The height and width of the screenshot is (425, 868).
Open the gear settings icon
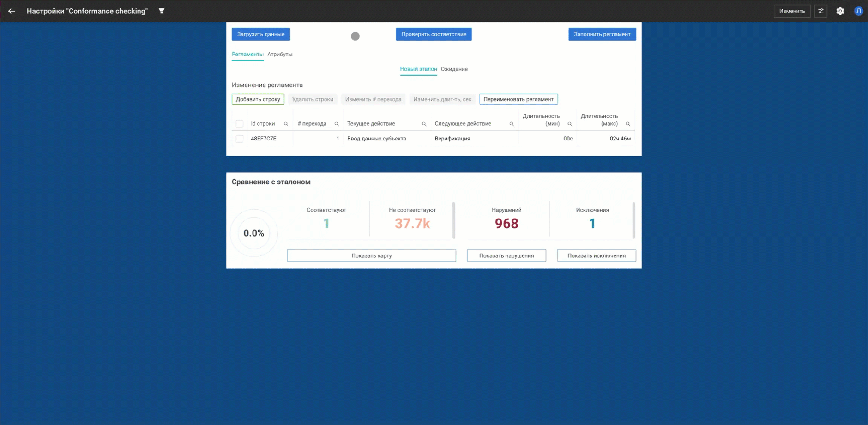[x=840, y=11]
